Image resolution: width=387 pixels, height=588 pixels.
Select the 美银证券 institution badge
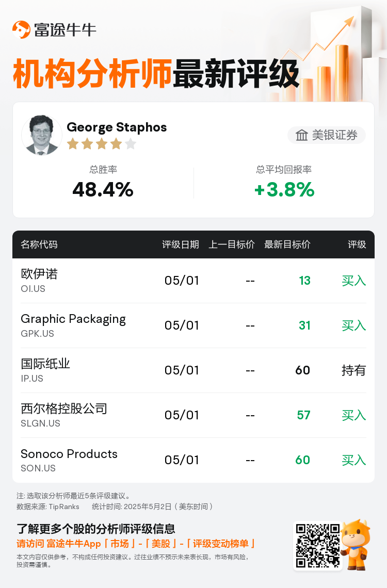327,135
